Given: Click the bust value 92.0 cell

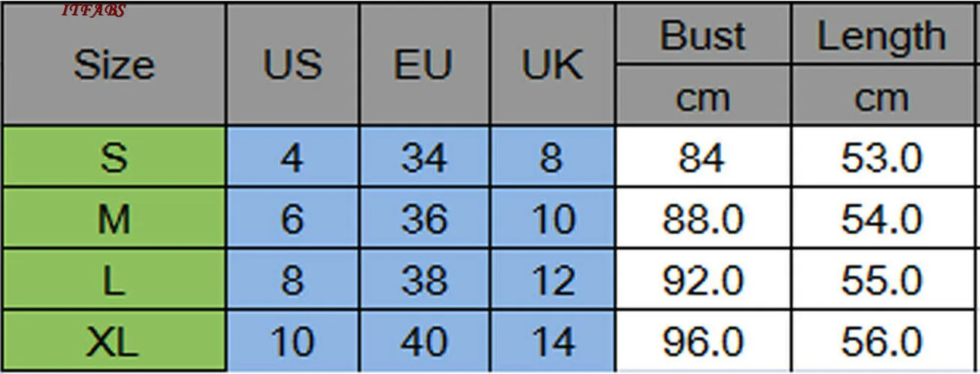Looking at the screenshot, I should [x=702, y=280].
